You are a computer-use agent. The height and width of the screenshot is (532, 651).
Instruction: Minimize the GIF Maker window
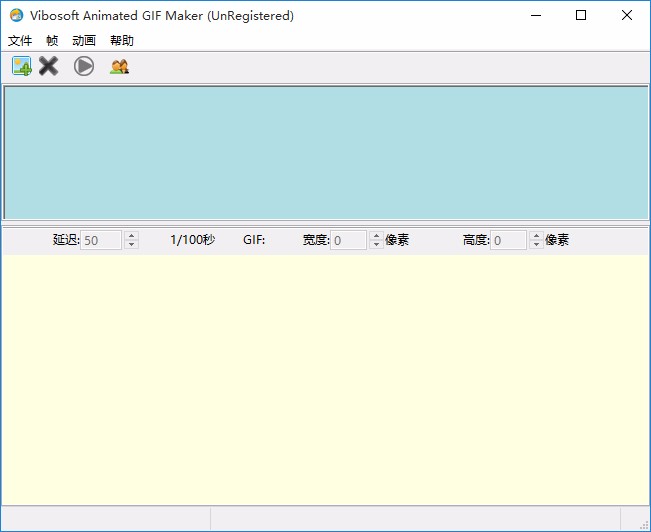(x=536, y=15)
